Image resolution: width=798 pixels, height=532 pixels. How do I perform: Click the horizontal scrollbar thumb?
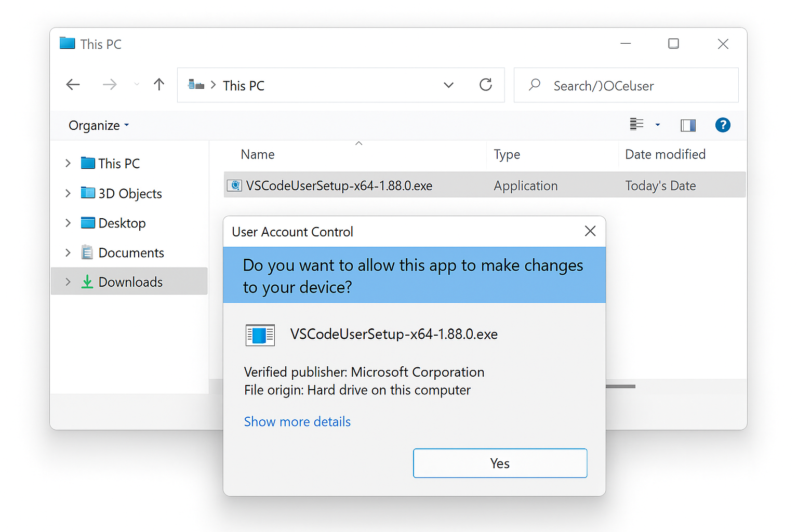coord(620,386)
